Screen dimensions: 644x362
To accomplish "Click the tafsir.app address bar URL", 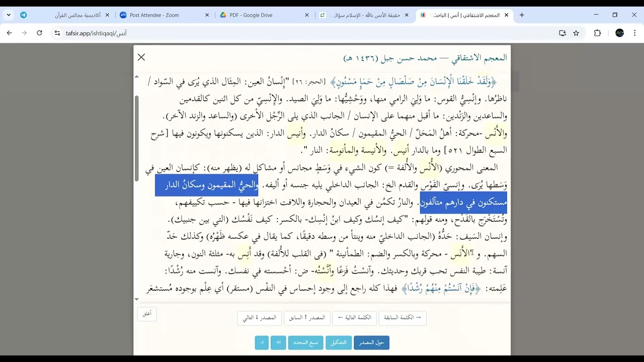I will pos(96,33).
